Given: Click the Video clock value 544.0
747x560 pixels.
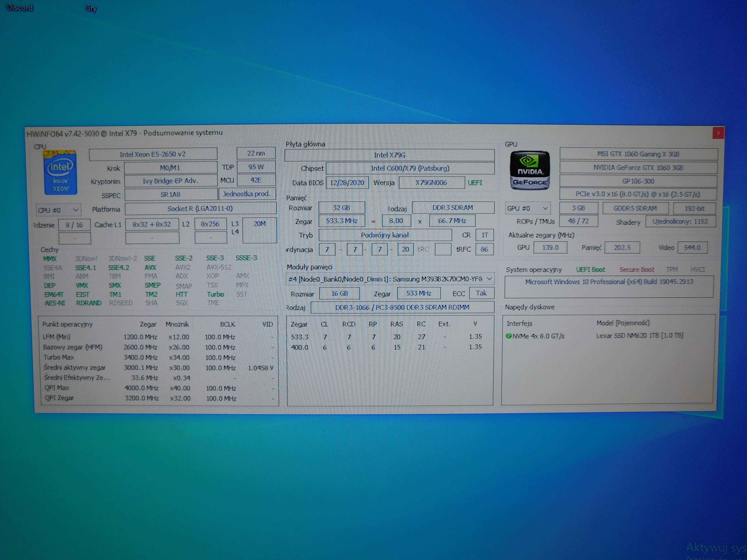Looking at the screenshot, I should (x=692, y=247).
